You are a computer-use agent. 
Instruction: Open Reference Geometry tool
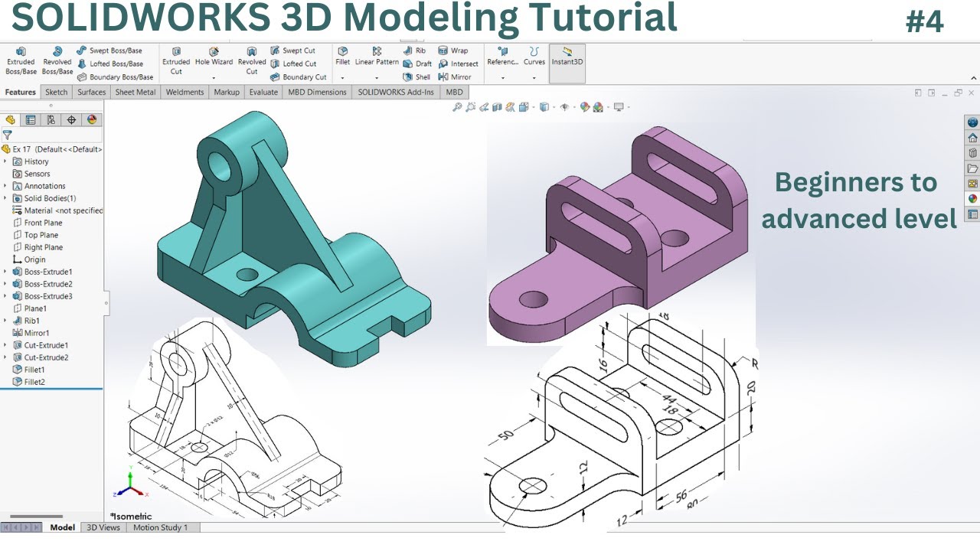[503, 57]
